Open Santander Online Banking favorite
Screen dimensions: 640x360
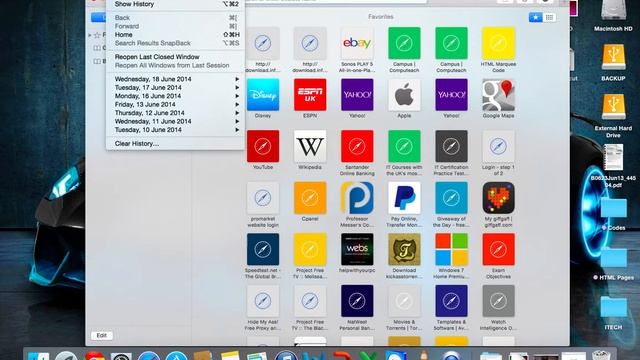click(x=357, y=146)
